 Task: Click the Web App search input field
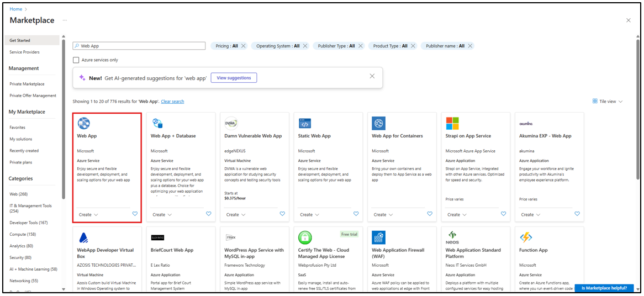[141, 46]
